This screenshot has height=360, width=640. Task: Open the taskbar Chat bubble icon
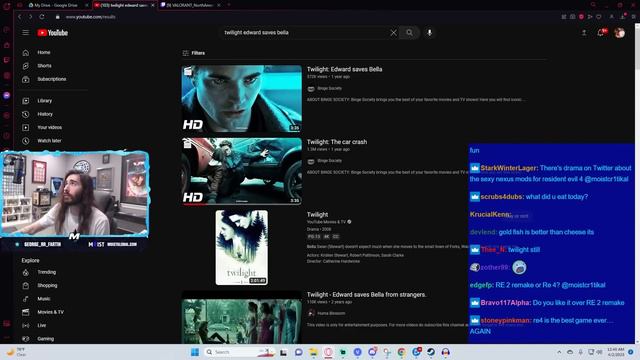(x=298, y=352)
